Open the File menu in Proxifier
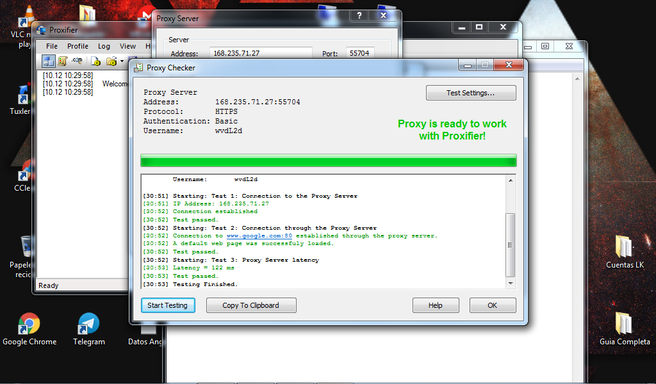Screen dimensions: 656x384 point(51,46)
